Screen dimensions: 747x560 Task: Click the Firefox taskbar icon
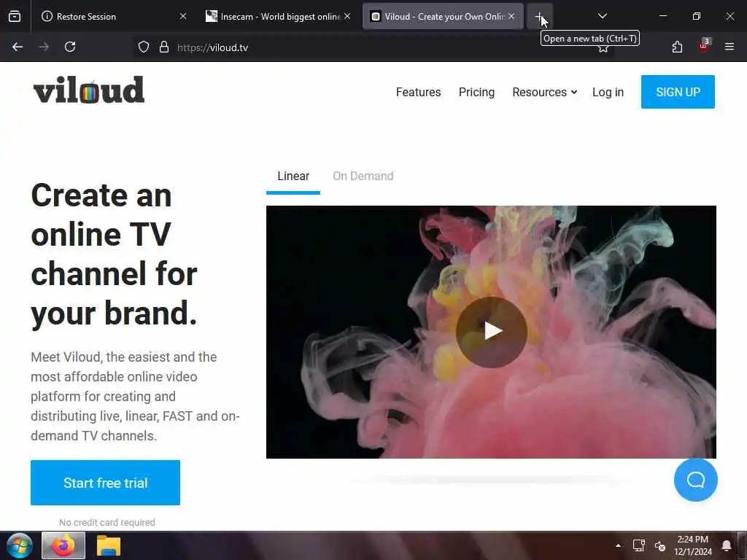click(x=63, y=545)
